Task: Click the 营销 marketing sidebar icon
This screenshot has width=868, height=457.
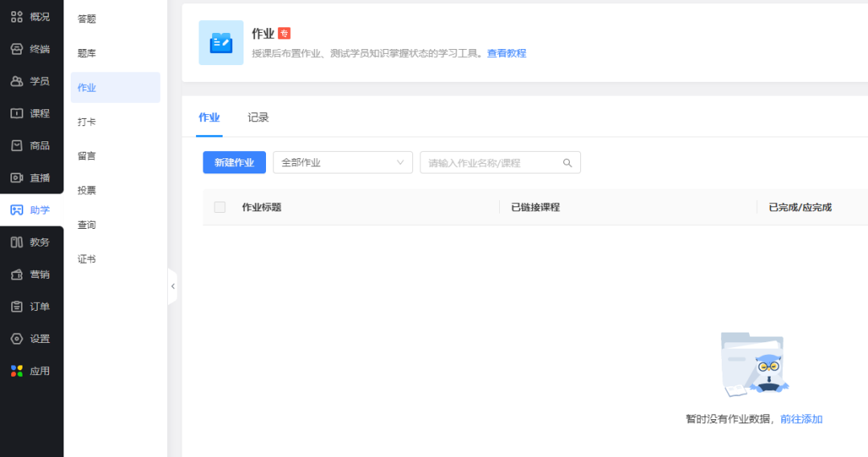Action: point(17,275)
